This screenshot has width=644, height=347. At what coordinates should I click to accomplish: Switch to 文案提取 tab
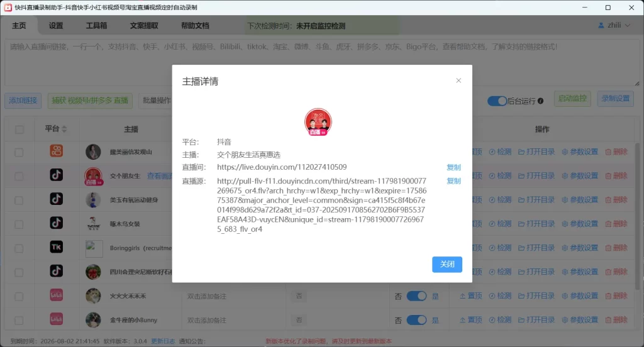point(144,26)
